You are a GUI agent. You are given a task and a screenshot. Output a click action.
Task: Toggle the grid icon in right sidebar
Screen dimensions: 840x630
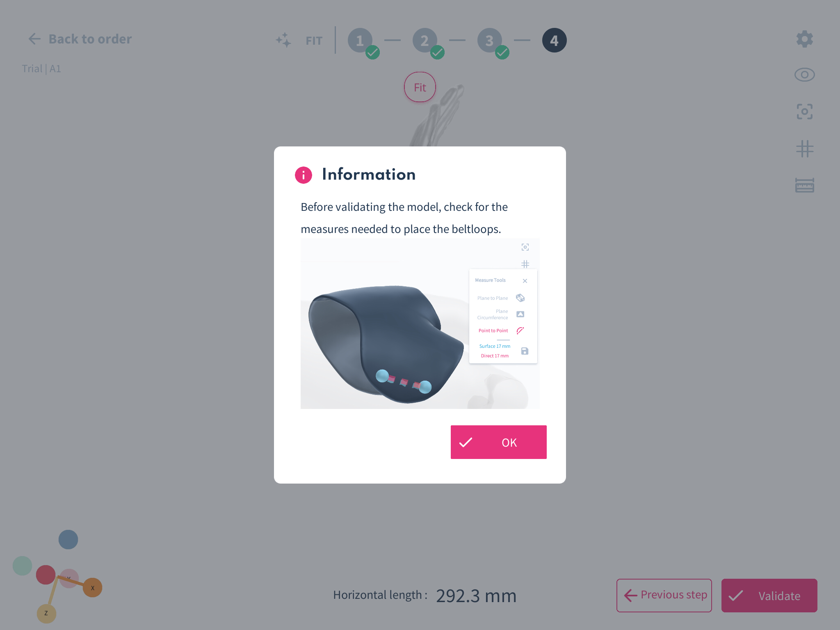click(x=804, y=149)
